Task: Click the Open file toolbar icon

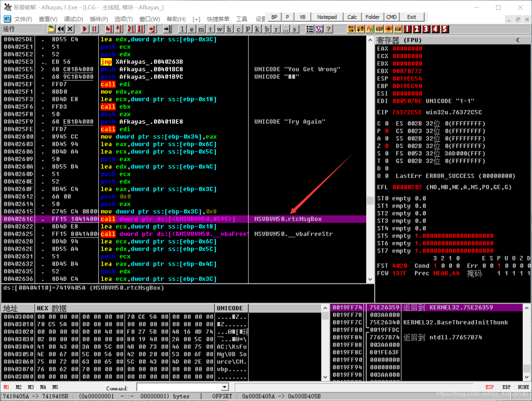Action: point(51,29)
